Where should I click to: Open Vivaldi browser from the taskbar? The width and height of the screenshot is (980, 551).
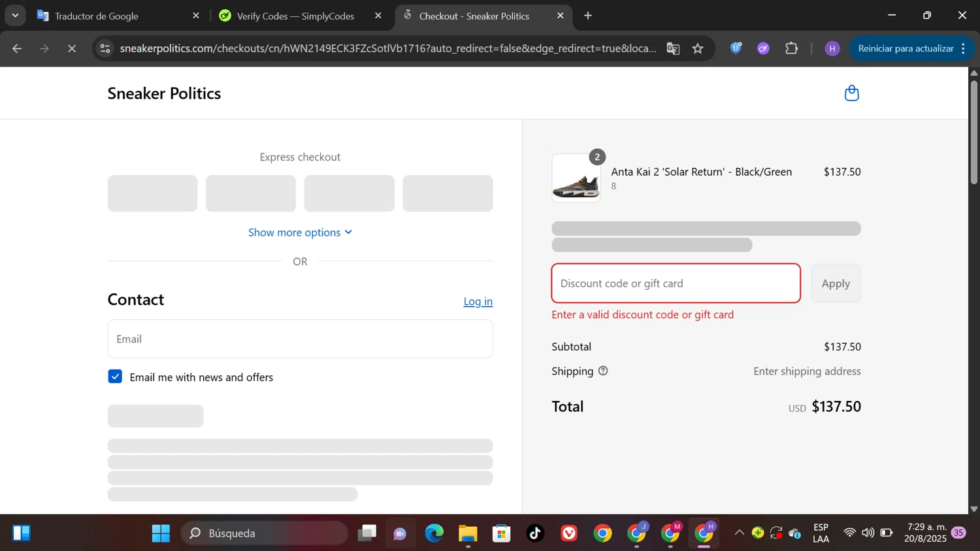pos(569,533)
